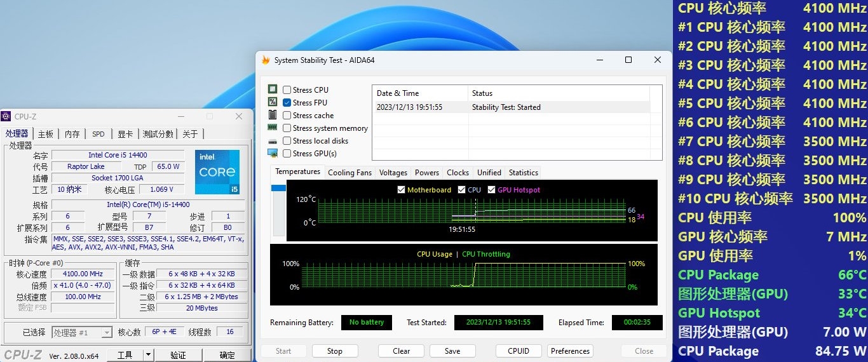Click the CPU-Z app icon in title bar
This screenshot has width=868, height=362.
point(6,116)
